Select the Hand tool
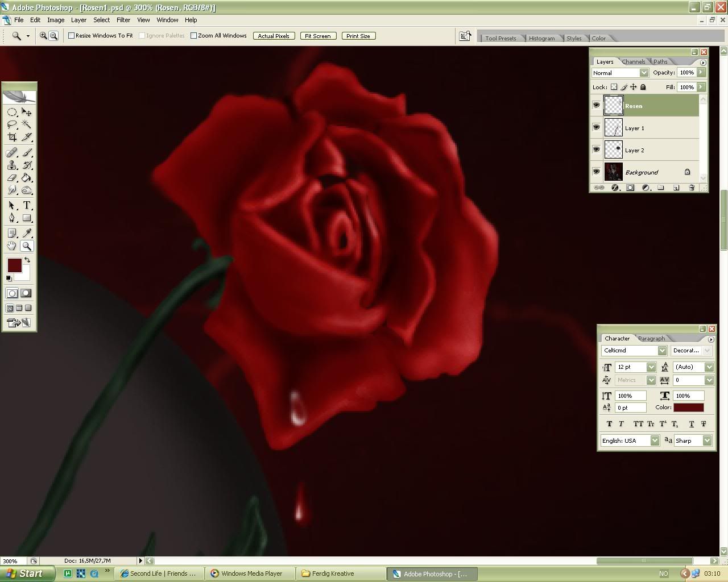Screen dimensions: 728x582 point(12,246)
